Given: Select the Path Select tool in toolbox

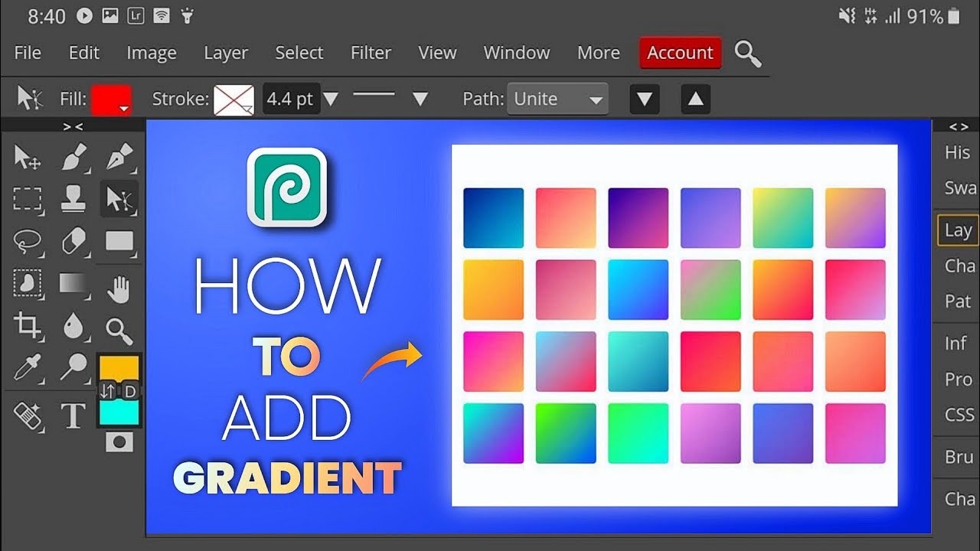Looking at the screenshot, I should [119, 201].
